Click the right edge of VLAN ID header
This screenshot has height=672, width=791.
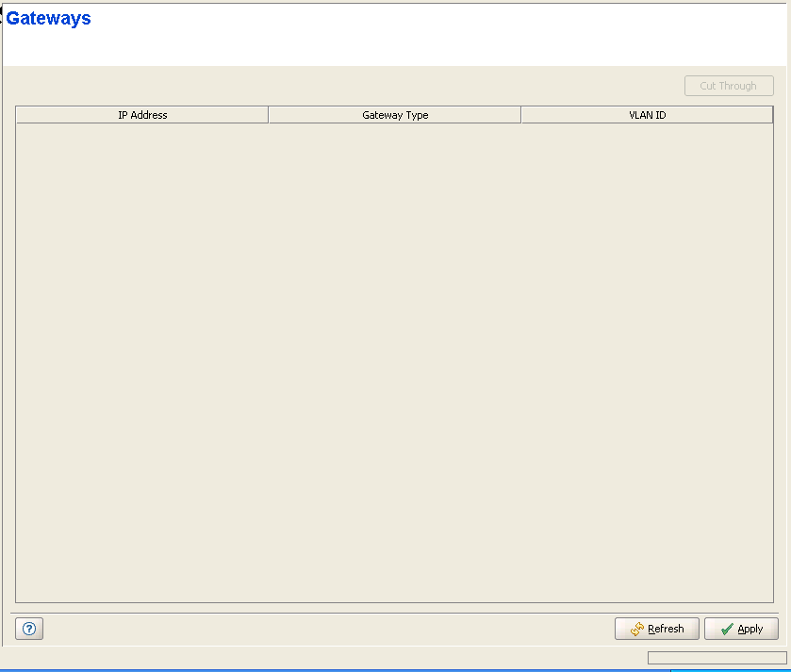(771, 115)
